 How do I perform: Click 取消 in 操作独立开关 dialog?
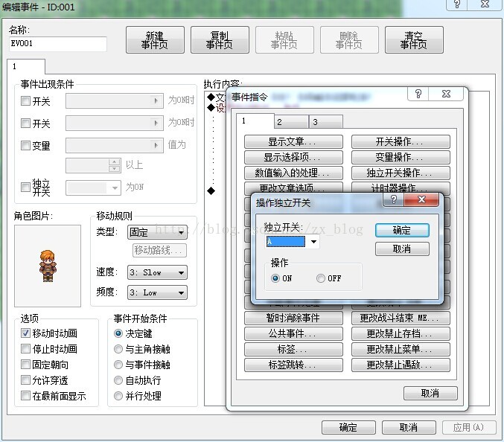pos(402,249)
